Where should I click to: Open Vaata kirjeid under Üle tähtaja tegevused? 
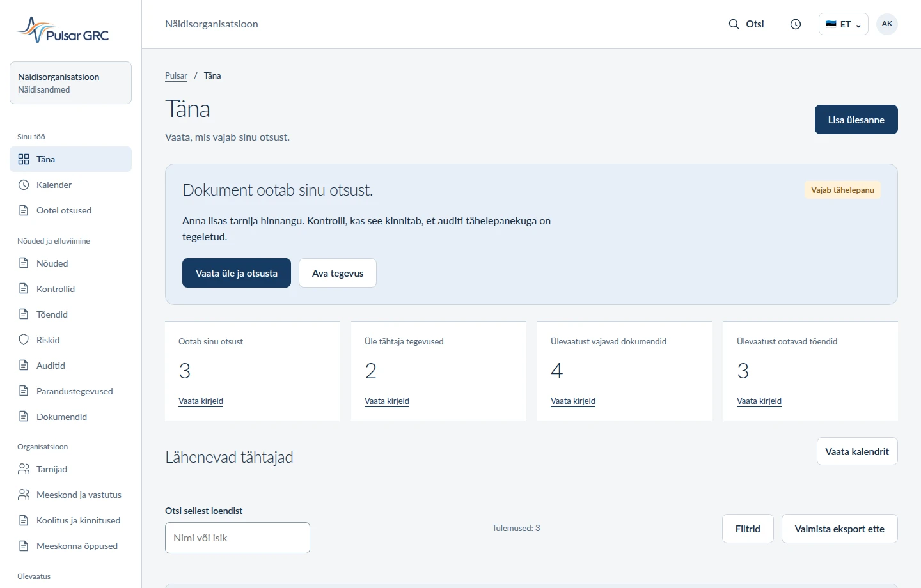click(387, 401)
